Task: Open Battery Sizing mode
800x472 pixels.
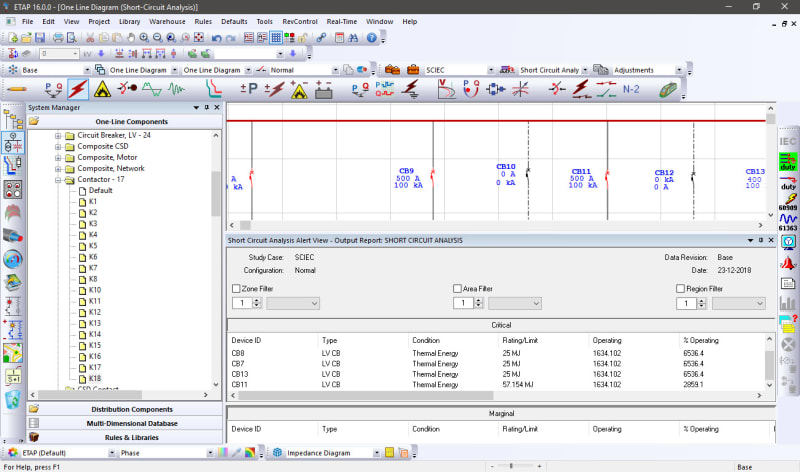Action: coord(323,89)
